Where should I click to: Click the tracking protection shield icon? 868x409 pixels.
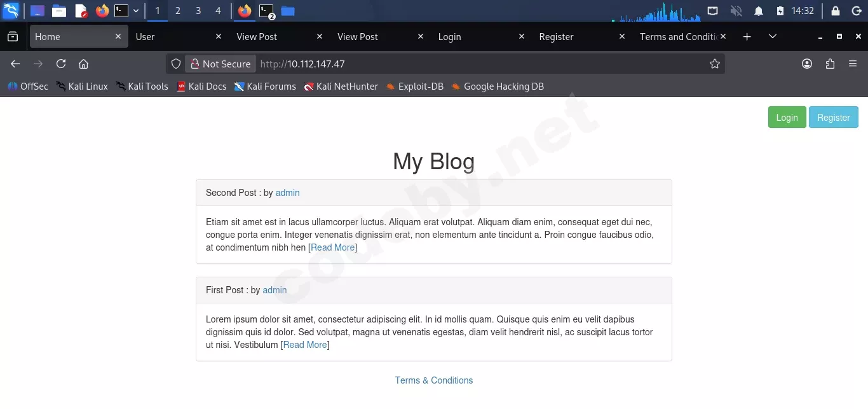point(176,64)
